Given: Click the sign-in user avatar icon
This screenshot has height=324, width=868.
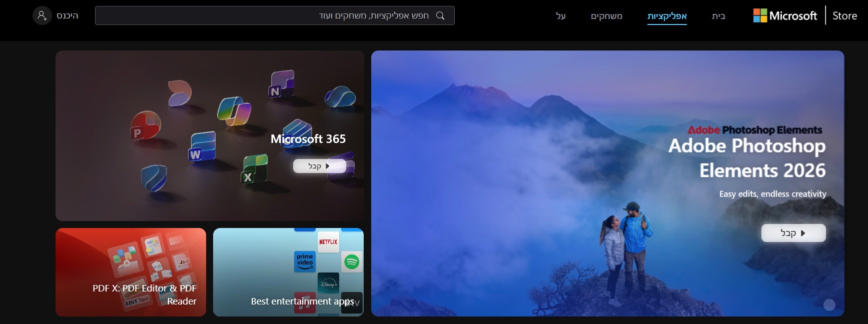Looking at the screenshot, I should pos(42,15).
